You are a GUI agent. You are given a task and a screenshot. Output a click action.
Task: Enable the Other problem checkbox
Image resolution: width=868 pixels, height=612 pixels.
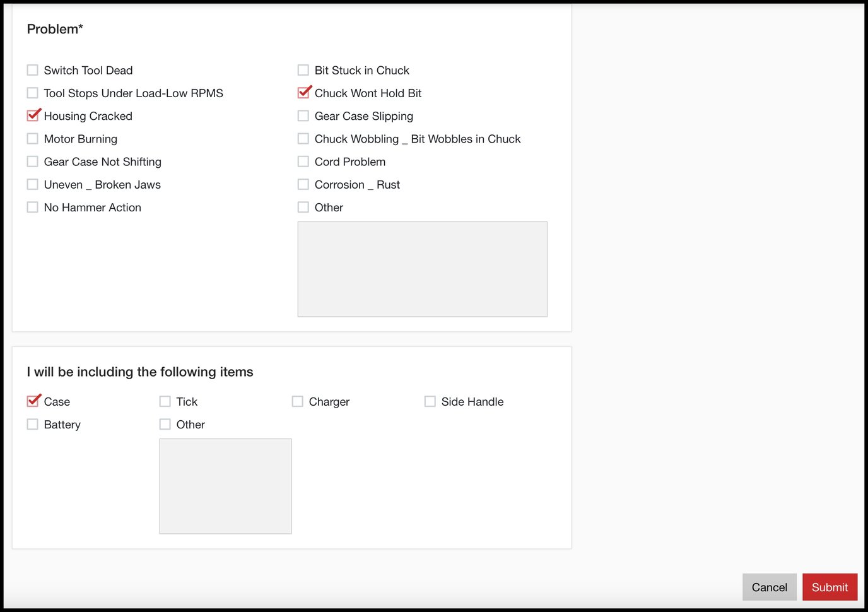pyautogui.click(x=303, y=207)
